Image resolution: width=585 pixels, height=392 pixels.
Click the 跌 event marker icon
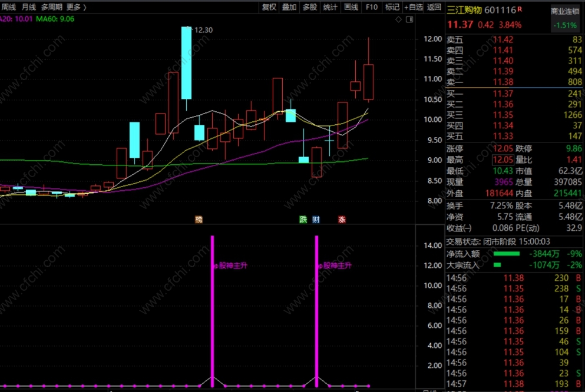(303, 220)
